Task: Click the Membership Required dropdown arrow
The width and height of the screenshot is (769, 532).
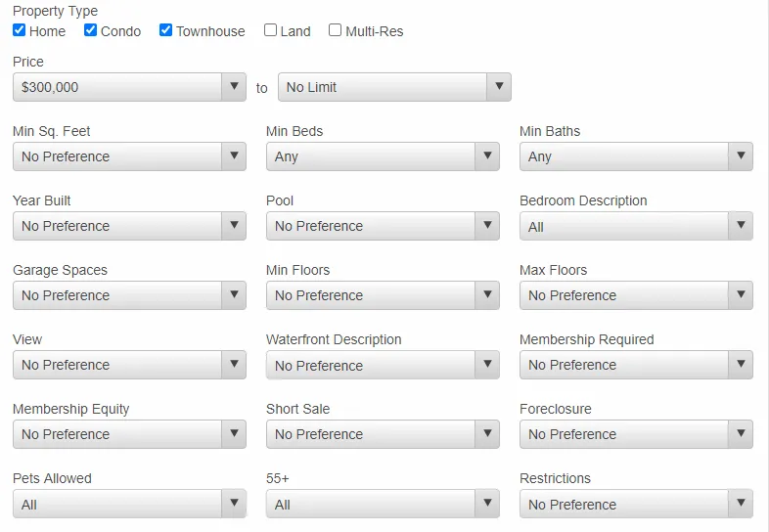Action: coord(741,365)
